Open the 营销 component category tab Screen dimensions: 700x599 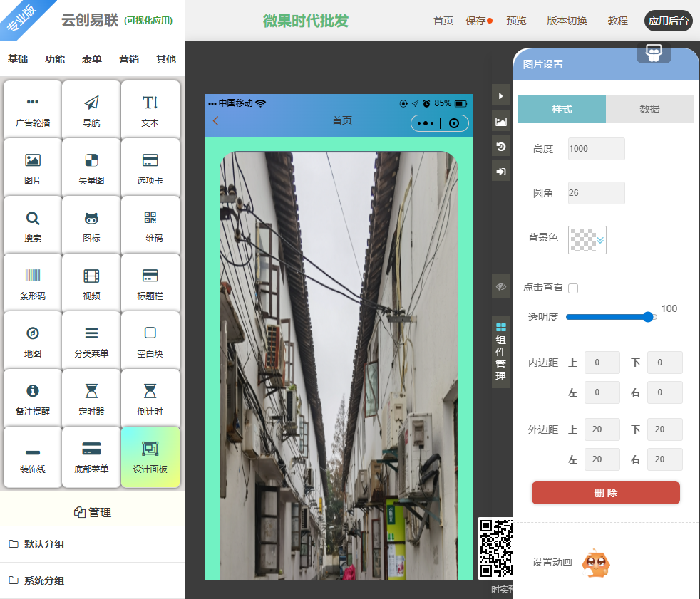(x=129, y=59)
